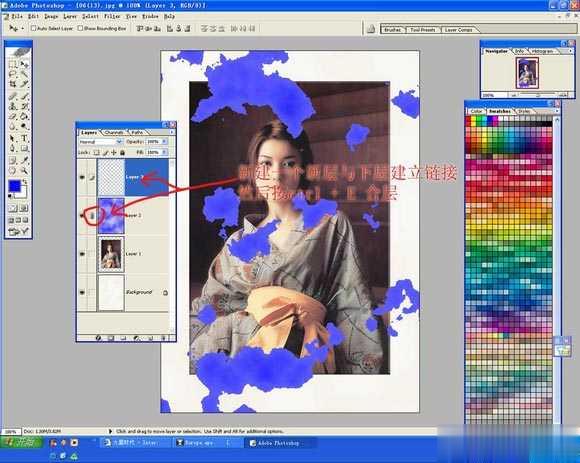Switch to the Channels tab

click(x=114, y=132)
